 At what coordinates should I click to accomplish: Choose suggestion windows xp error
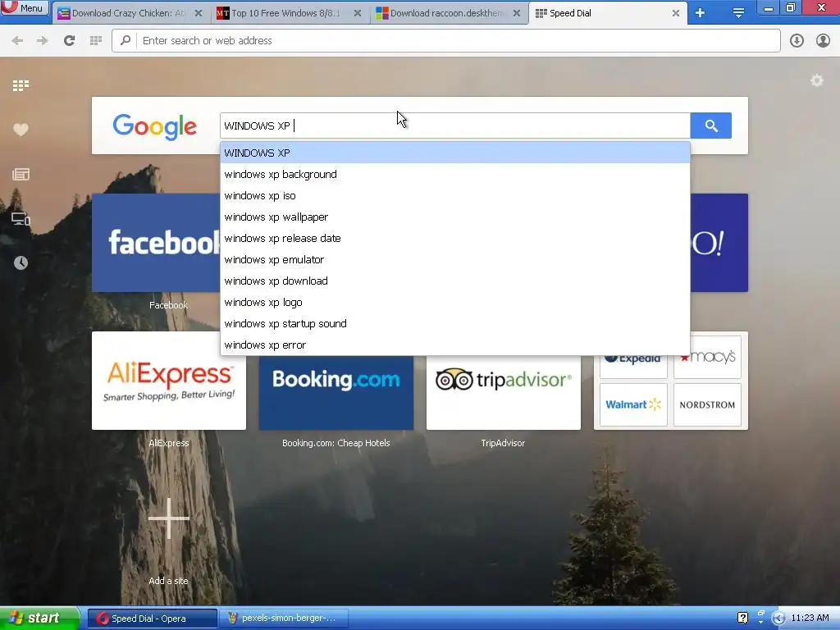[454, 345]
